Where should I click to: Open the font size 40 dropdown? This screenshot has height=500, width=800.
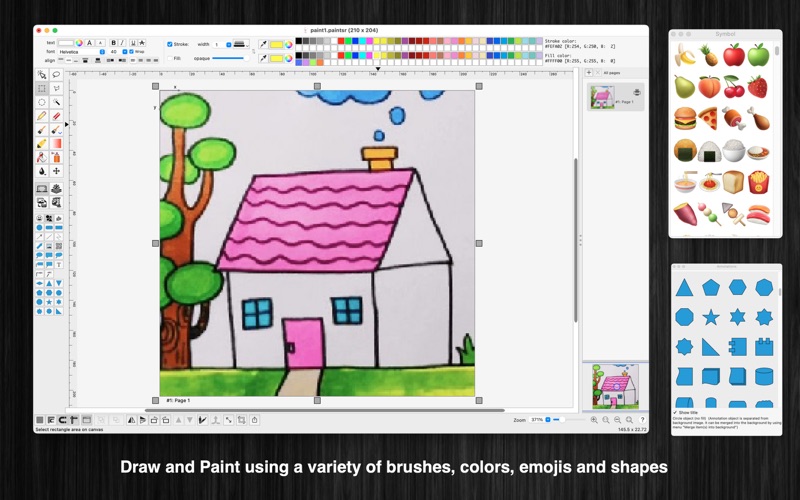[x=118, y=52]
